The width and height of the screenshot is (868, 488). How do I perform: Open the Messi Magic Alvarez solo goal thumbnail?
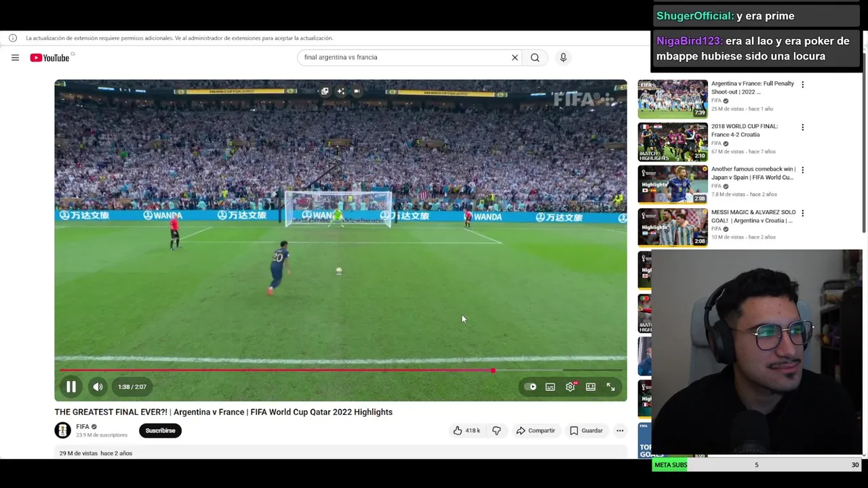coord(672,227)
